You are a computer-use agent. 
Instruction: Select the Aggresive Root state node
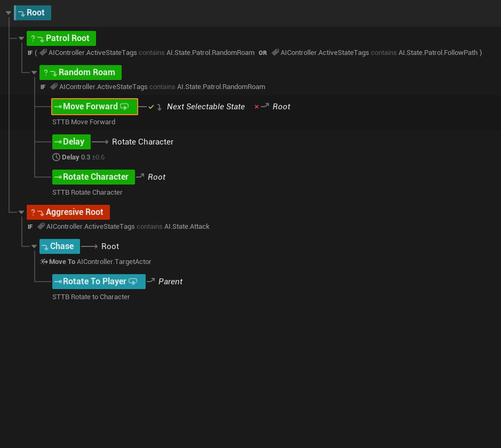tap(68, 212)
